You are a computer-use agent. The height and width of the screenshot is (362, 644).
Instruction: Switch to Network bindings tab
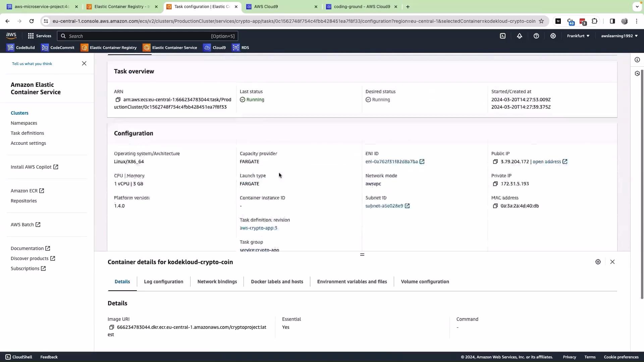coord(217,282)
